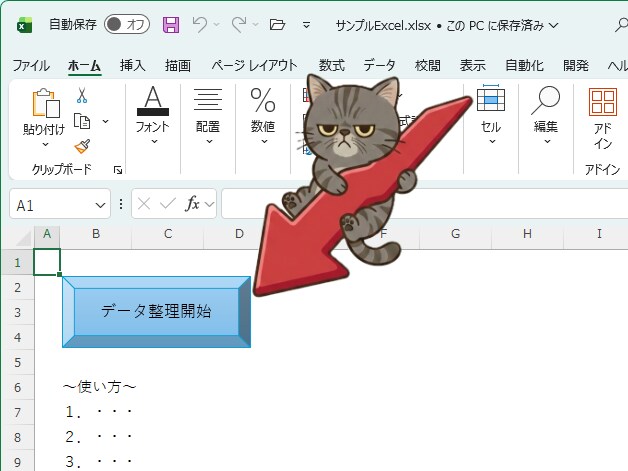
Task: Open the クリップボード dialog launcher
Action: pyautogui.click(x=118, y=170)
